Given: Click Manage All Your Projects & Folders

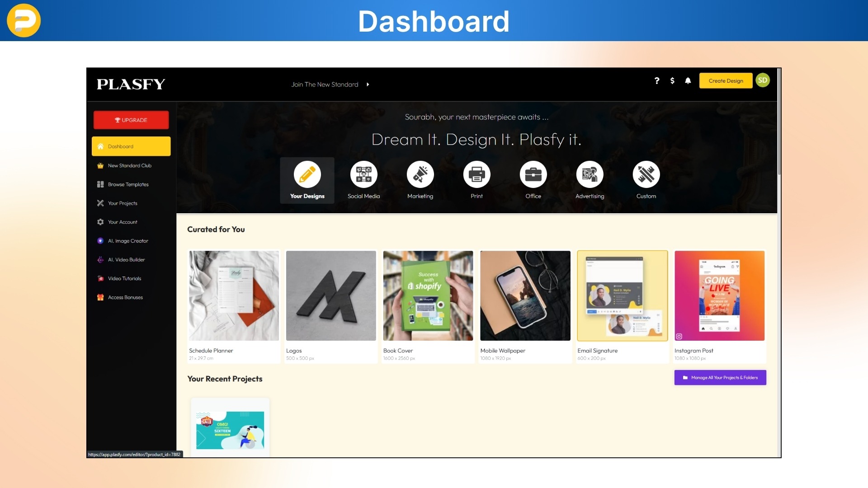Looking at the screenshot, I should tap(720, 378).
